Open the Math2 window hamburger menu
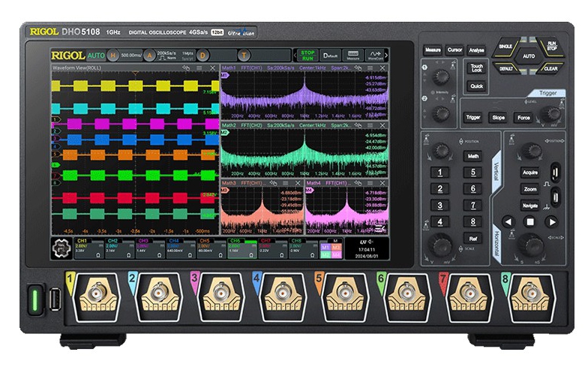The height and width of the screenshot is (370, 588). 370,125
